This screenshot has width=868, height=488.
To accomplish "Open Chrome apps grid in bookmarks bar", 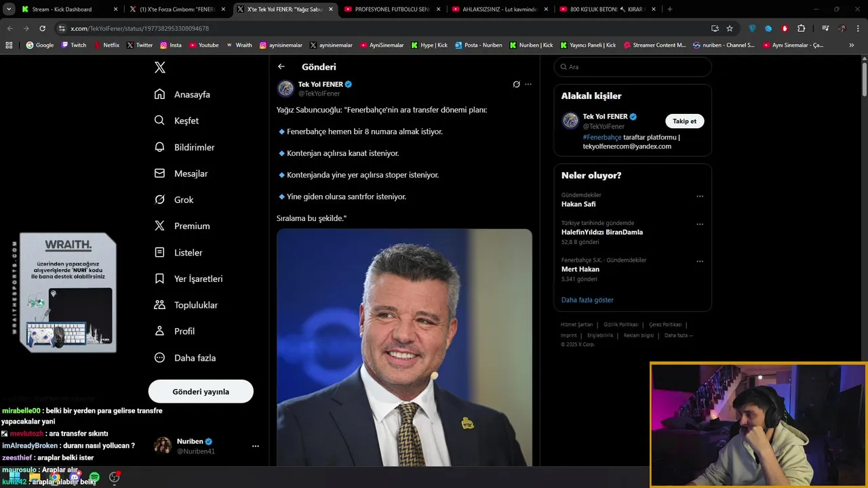I will point(9,45).
